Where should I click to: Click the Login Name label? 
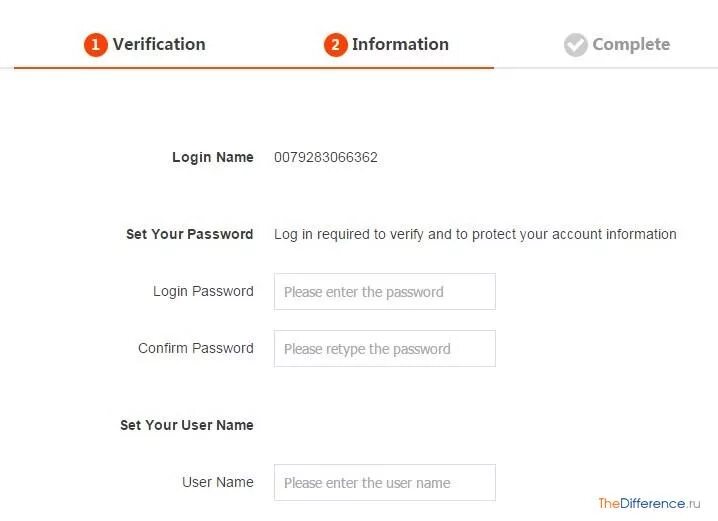212,157
